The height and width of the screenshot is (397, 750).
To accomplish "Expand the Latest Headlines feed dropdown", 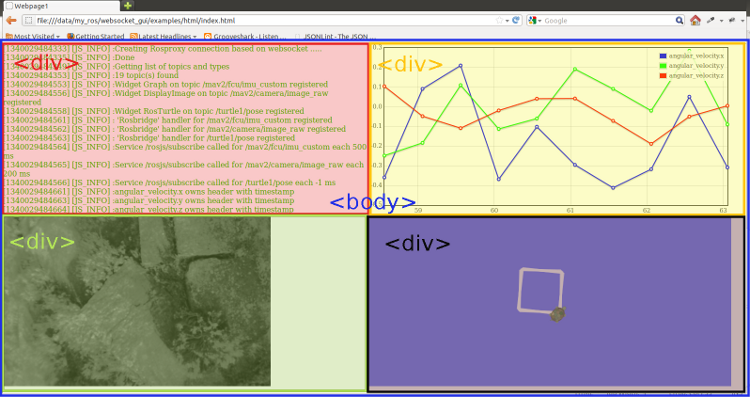I will click(x=163, y=36).
